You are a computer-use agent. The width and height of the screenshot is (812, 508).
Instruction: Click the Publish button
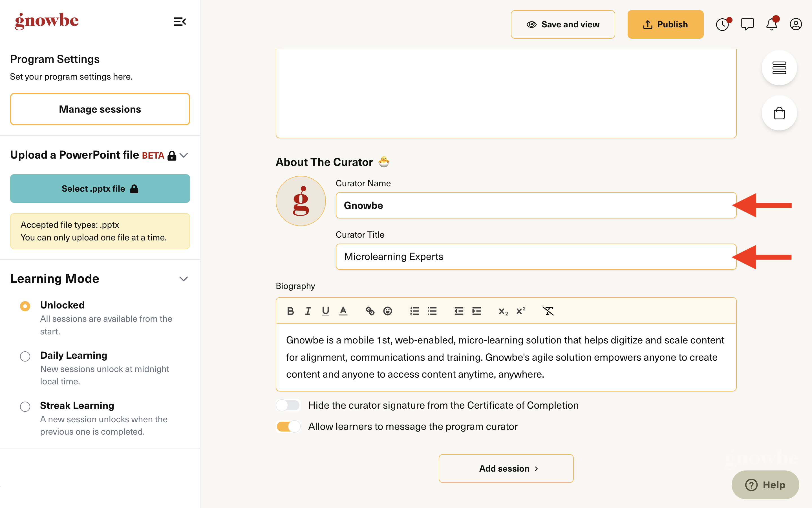pos(665,25)
